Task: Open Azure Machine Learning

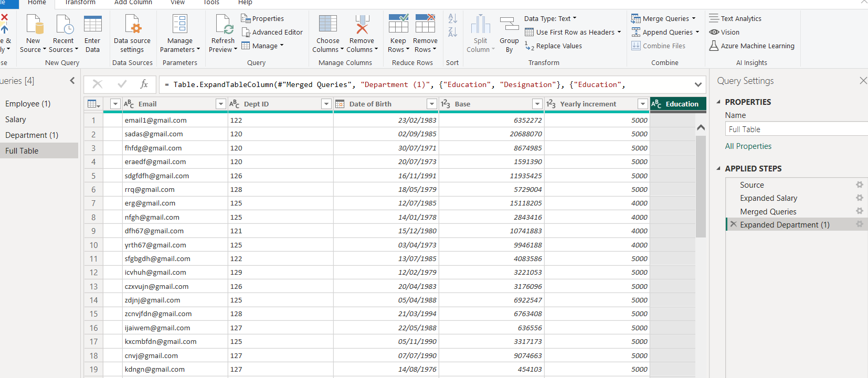Action: click(x=751, y=46)
